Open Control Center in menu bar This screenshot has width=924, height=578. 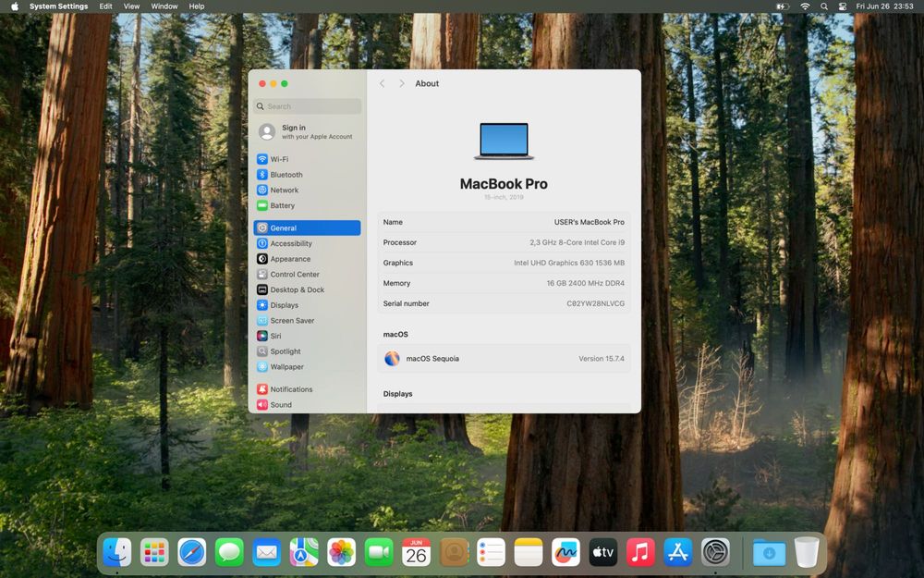pos(843,6)
